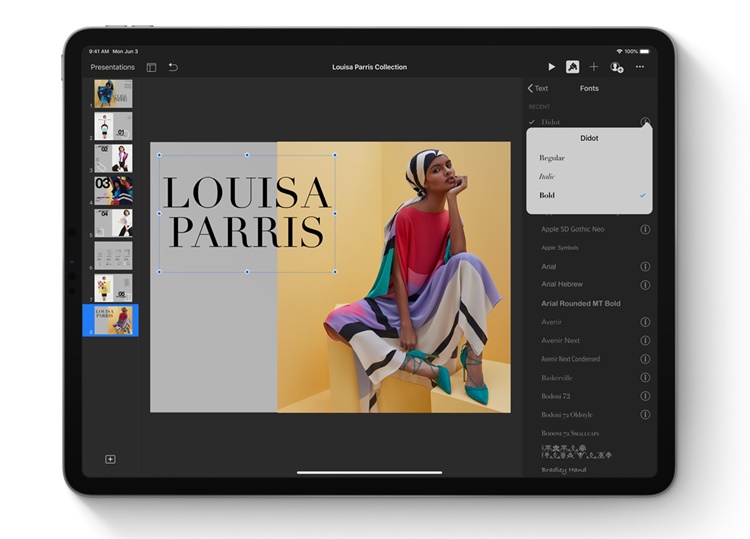Open the More options ellipsis menu
The width and height of the screenshot is (750, 539).
click(x=640, y=67)
